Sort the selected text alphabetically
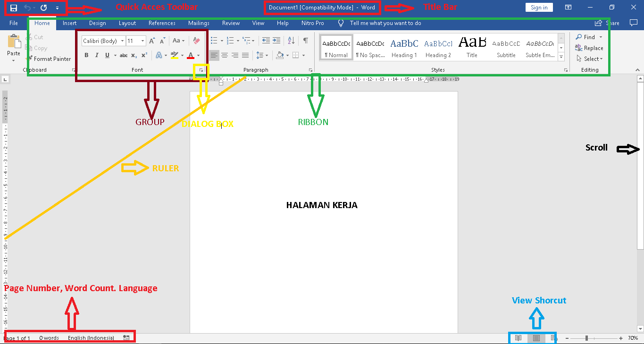Image resolution: width=644 pixels, height=344 pixels. pos(291,41)
